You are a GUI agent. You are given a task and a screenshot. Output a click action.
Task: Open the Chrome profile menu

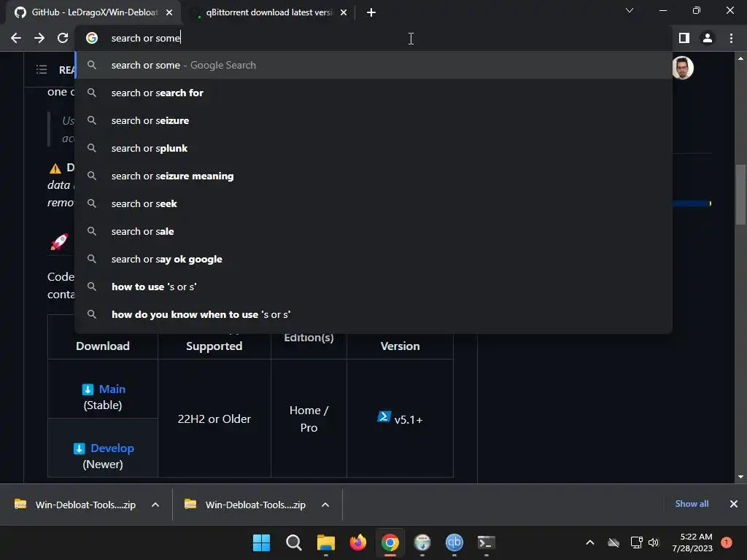(x=708, y=38)
